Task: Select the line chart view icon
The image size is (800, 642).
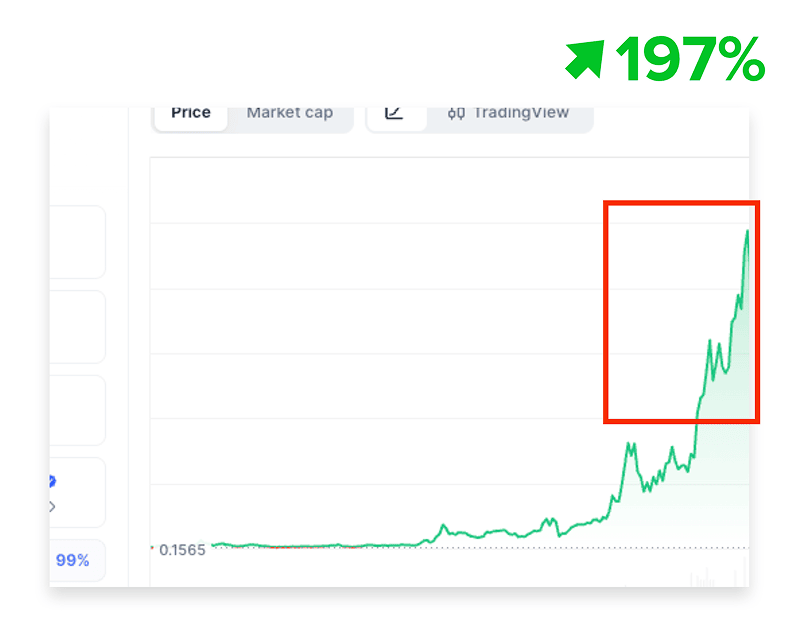Action: 394,113
